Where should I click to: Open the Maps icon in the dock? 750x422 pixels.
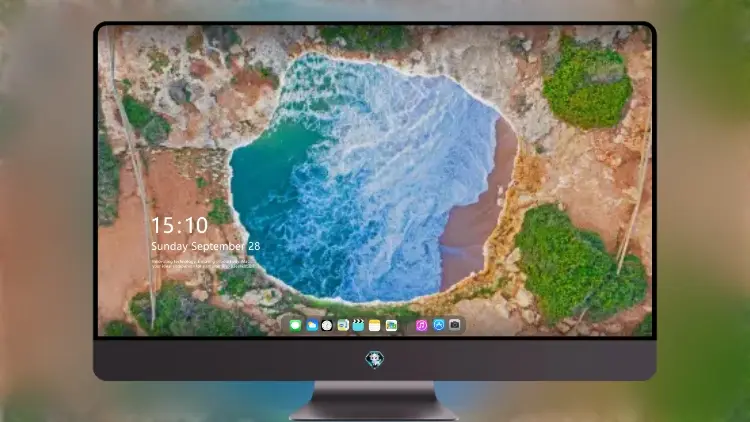tap(343, 325)
